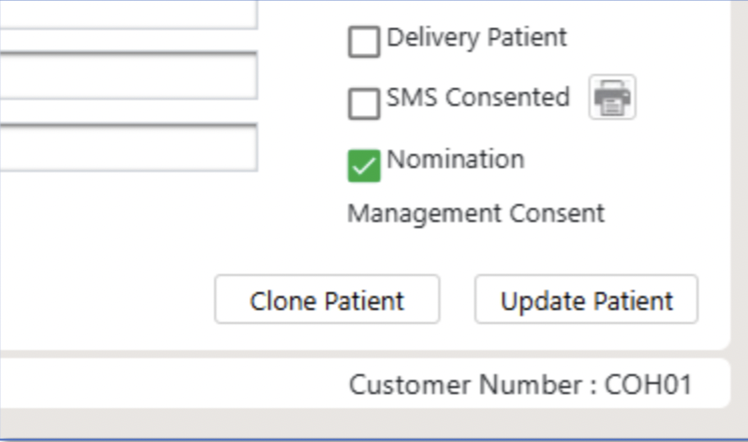Focus the topmost empty text field

[128, 12]
